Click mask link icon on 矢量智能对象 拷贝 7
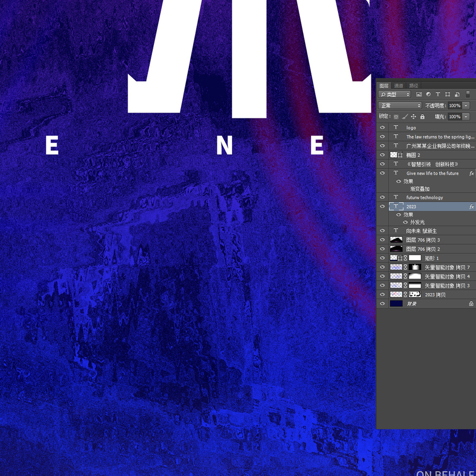The width and height of the screenshot is (476, 476). pyautogui.click(x=405, y=267)
